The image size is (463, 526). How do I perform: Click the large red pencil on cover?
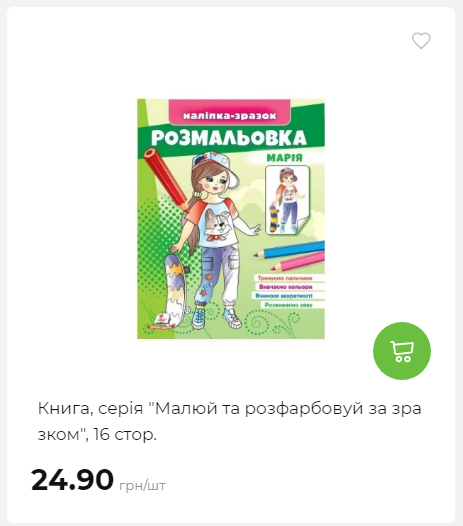[166, 180]
